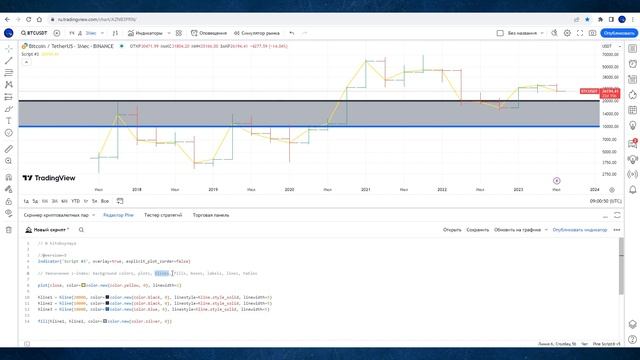This screenshot has width=640, height=360.
Task: Select the ruler measure tool
Action: coord(9,149)
